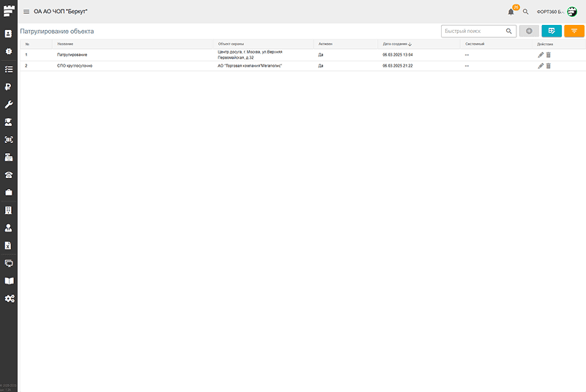Open the gears settings sidebar section
The image size is (586, 392).
[9, 298]
